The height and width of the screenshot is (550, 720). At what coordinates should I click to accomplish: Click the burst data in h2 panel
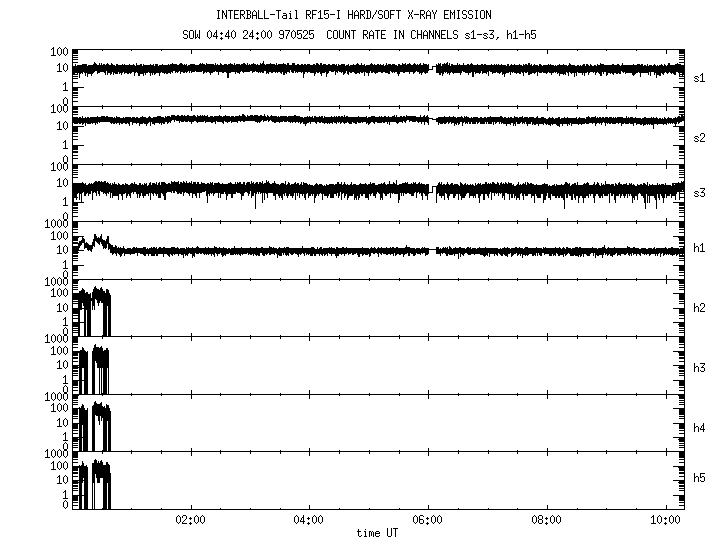(97, 300)
